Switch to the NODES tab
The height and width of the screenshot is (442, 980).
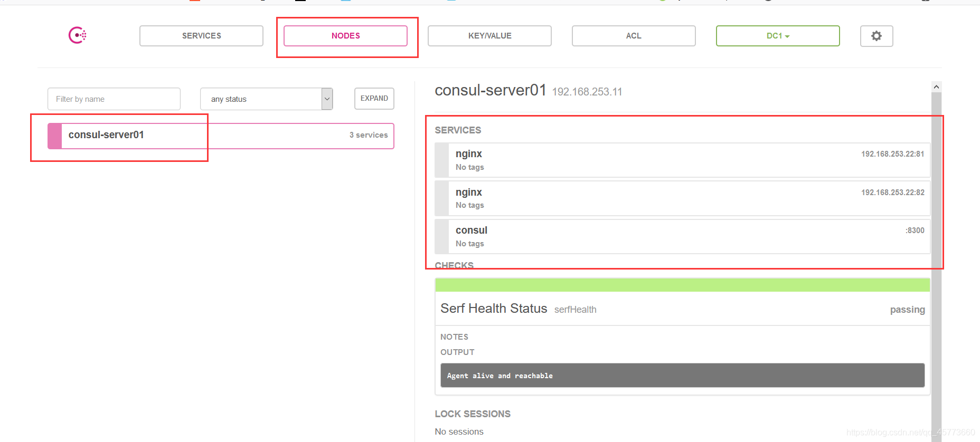click(345, 36)
